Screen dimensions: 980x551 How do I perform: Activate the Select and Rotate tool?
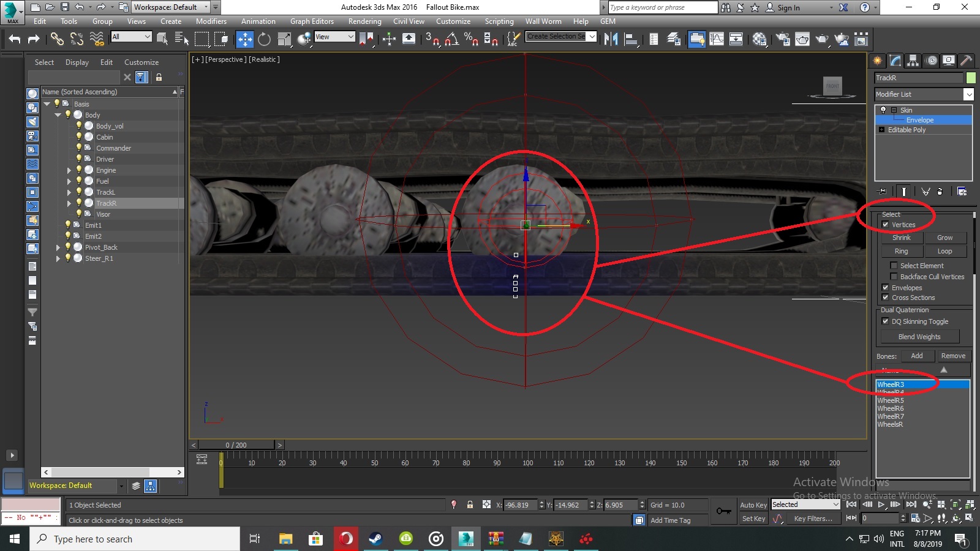tap(265, 39)
